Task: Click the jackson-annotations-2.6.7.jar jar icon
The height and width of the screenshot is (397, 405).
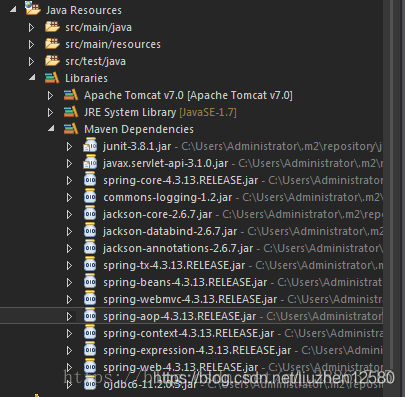Action: pos(90,247)
